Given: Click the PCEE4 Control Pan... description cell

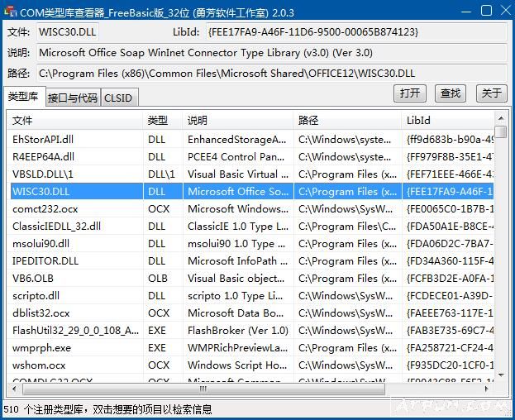Looking at the screenshot, I should (x=238, y=157).
